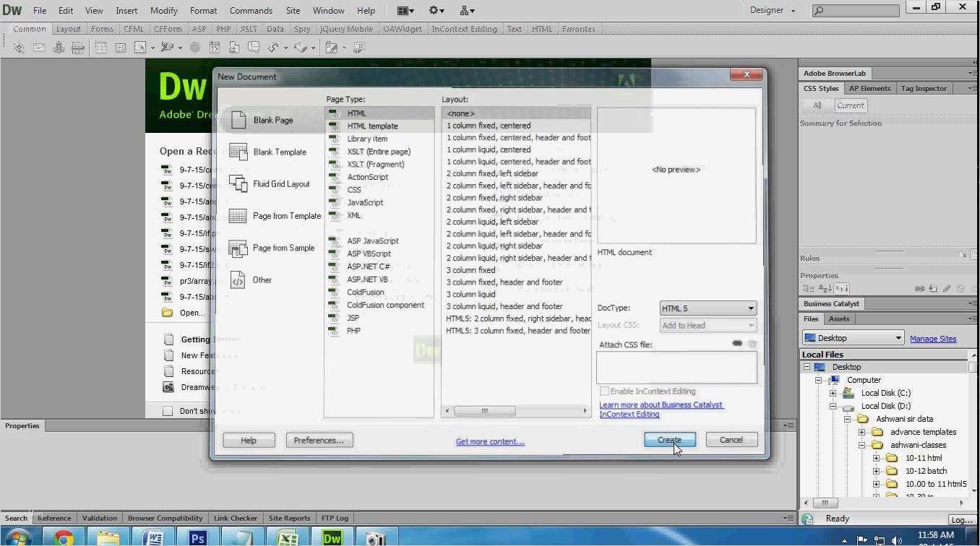
Task: Click Google Chrome icon in taskbar
Action: pyautogui.click(x=64, y=537)
